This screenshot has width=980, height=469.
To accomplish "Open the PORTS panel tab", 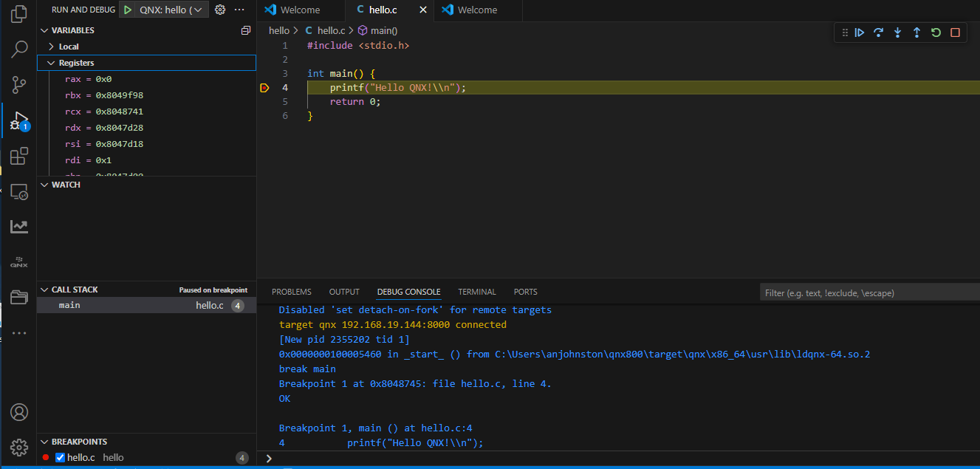I will [x=526, y=292].
